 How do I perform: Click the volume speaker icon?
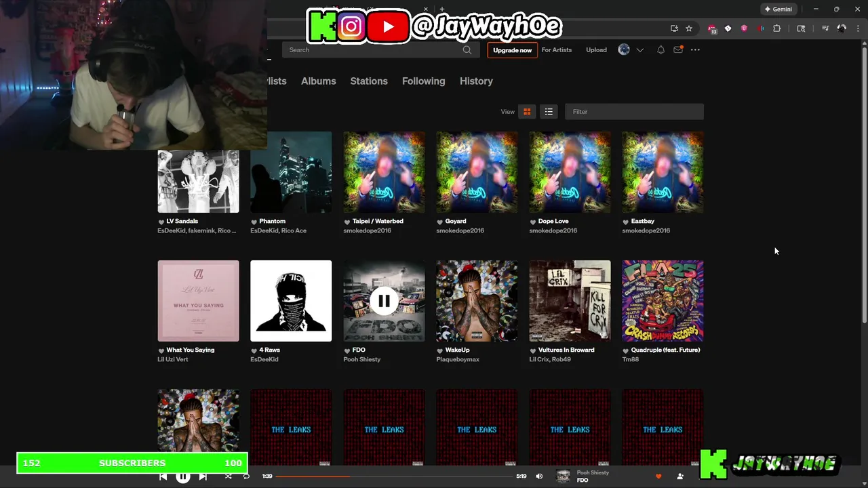coord(539,476)
